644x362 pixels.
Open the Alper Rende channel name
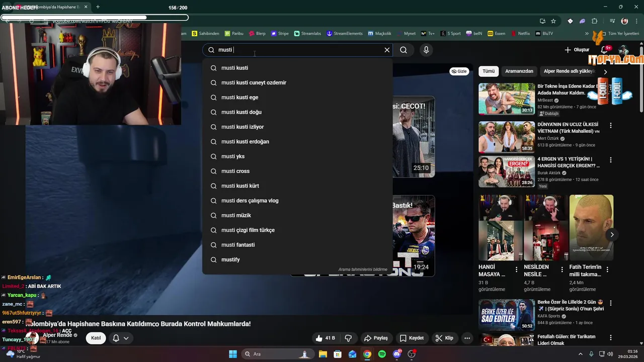click(x=57, y=335)
